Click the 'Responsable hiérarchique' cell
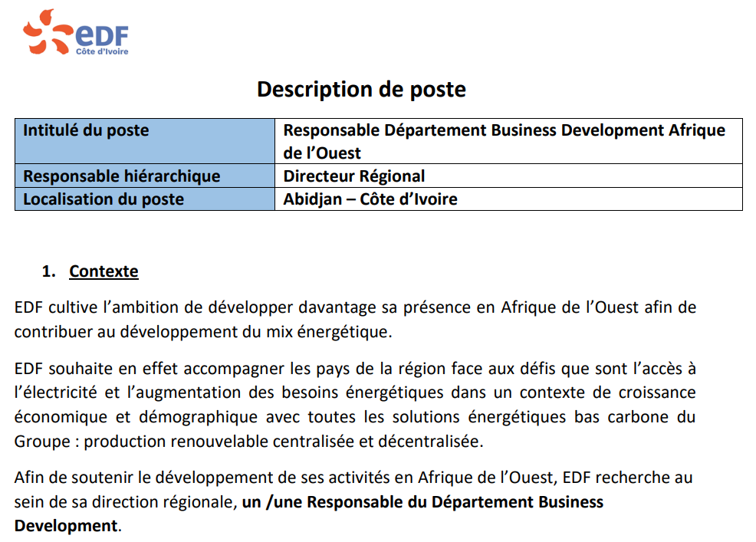 point(145,176)
